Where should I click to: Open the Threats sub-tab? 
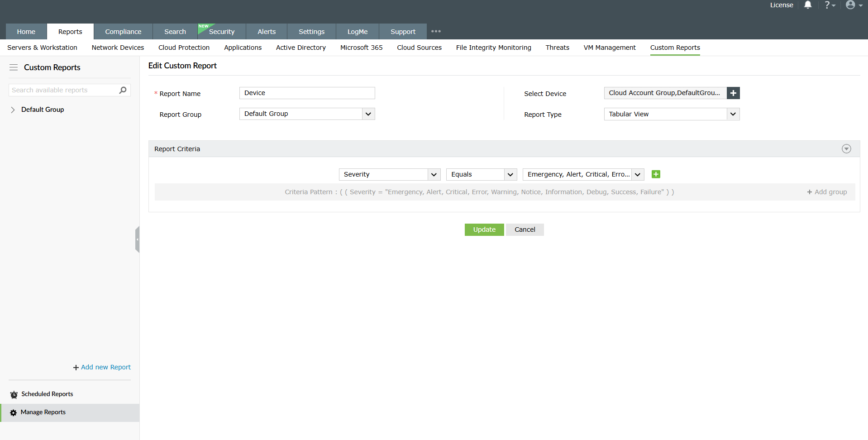coord(557,48)
